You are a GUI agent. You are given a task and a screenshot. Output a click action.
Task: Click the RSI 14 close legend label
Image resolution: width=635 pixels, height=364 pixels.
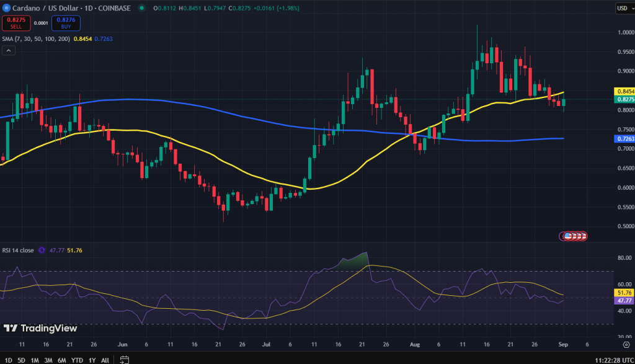[18, 251]
